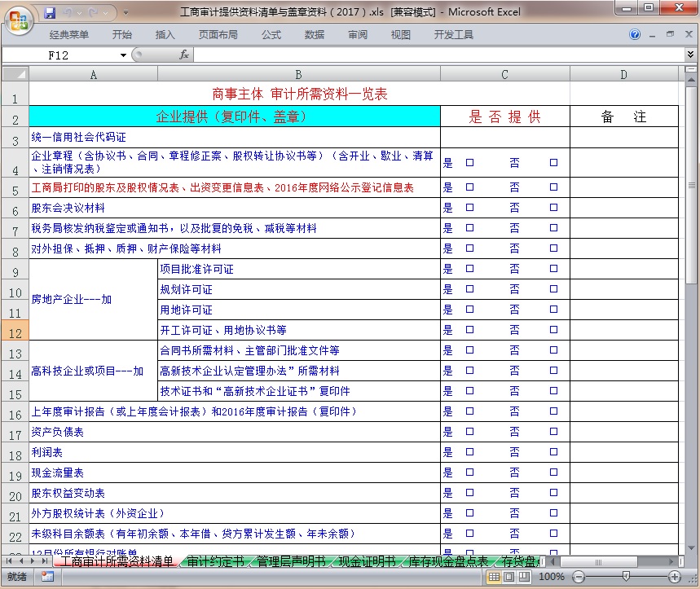The height and width of the screenshot is (589, 700).
Task: Open the Name Box dropdown arrow
Action: [x=123, y=55]
